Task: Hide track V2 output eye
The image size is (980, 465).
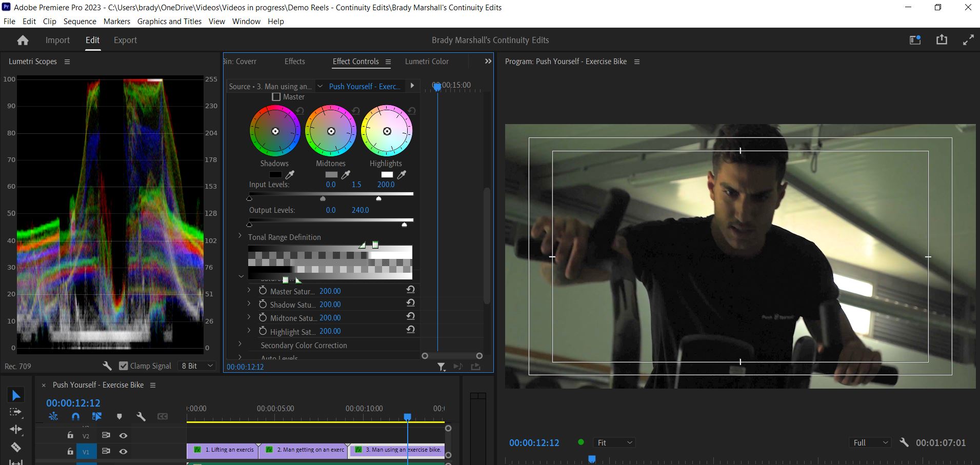Action: click(x=123, y=435)
